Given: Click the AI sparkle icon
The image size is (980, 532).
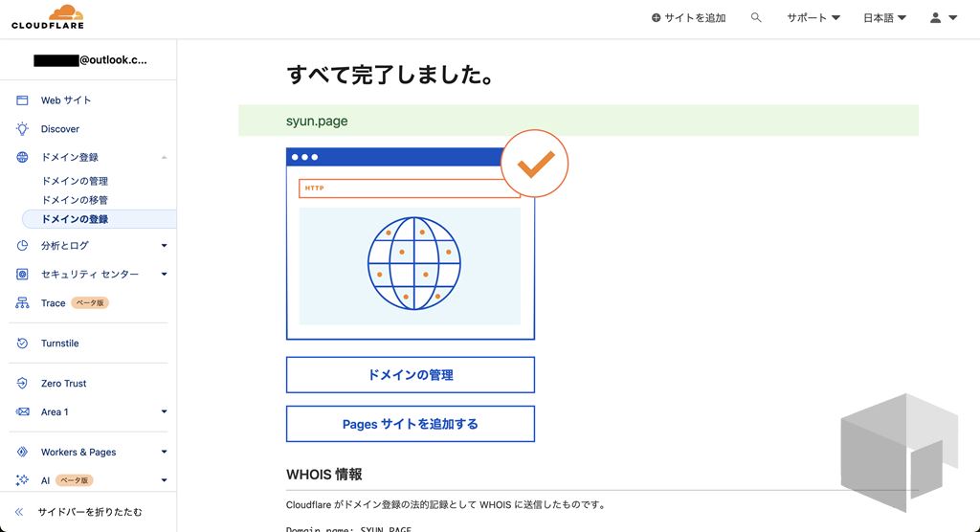Looking at the screenshot, I should click(22, 480).
